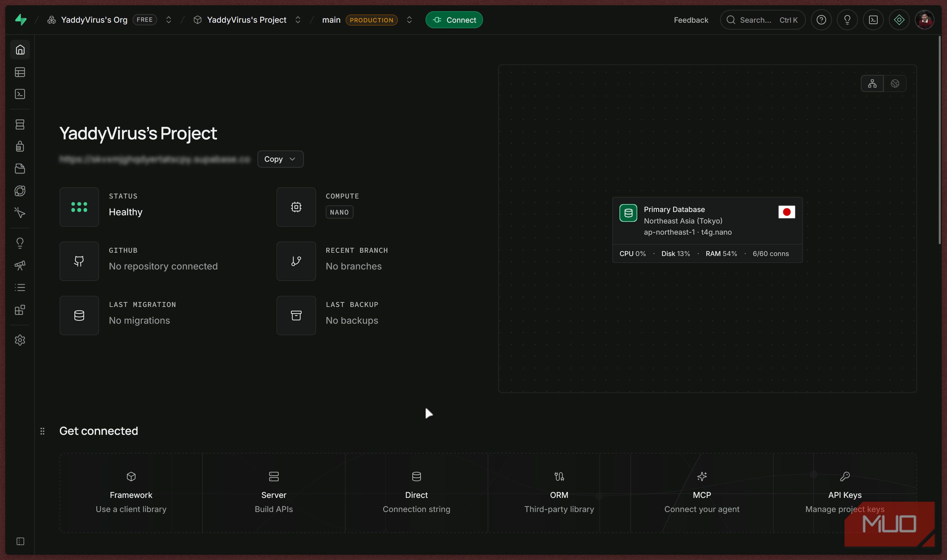Expand the project switcher chevrons

pos(298,20)
